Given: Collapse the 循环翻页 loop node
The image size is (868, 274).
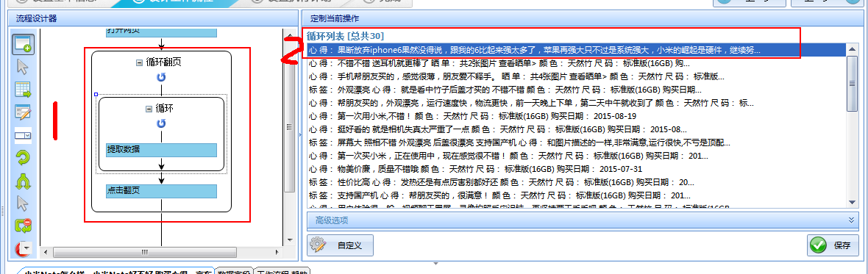Looking at the screenshot, I should [x=139, y=63].
